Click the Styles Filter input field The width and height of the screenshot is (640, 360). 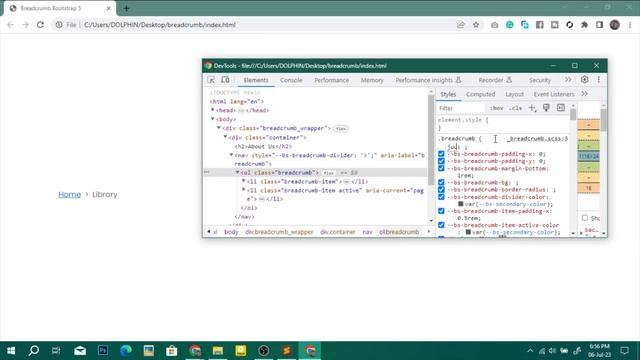tap(462, 108)
